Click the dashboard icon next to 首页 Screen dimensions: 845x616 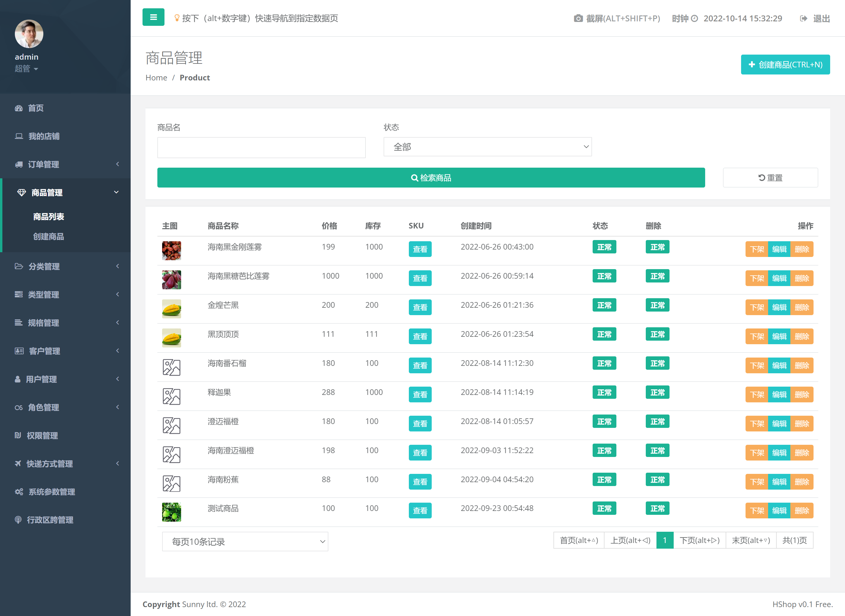pos(19,108)
